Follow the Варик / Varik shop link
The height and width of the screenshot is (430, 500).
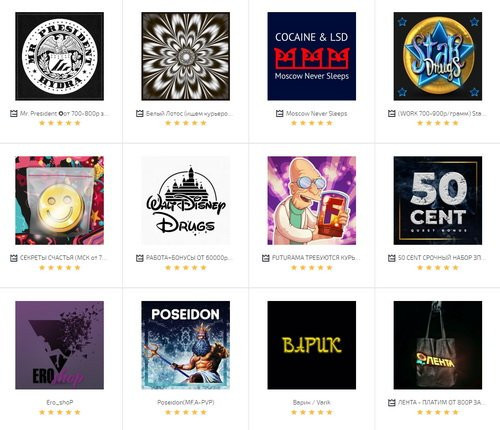(312, 403)
